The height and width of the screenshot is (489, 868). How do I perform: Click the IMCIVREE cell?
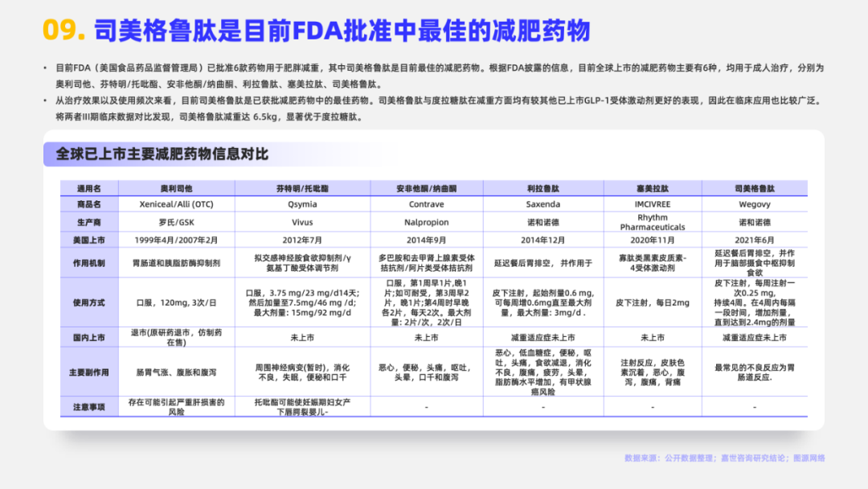pos(653,204)
